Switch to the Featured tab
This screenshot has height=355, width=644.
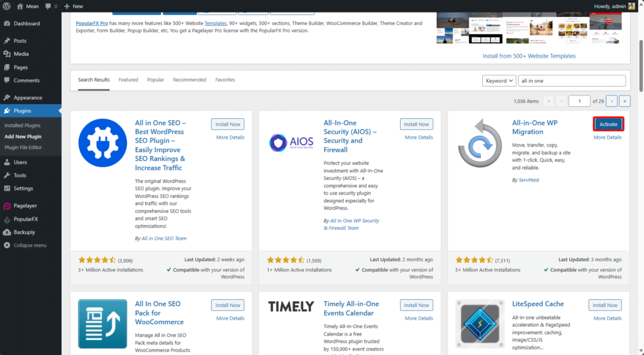[x=128, y=80]
